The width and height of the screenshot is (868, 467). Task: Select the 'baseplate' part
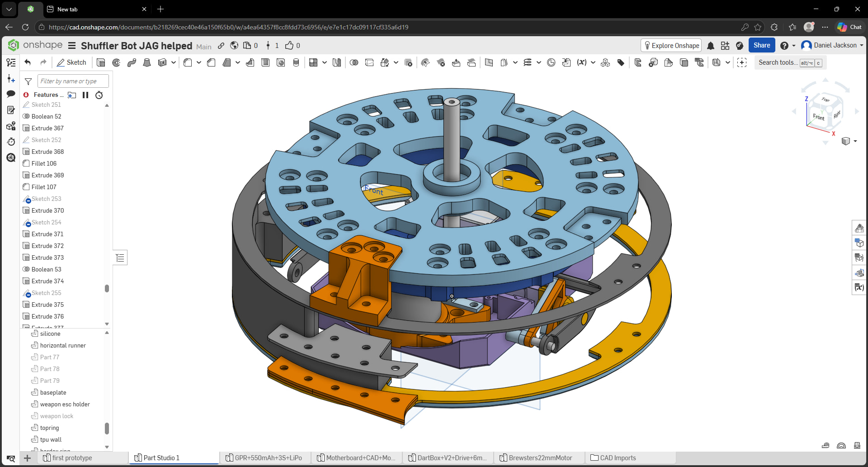click(53, 392)
